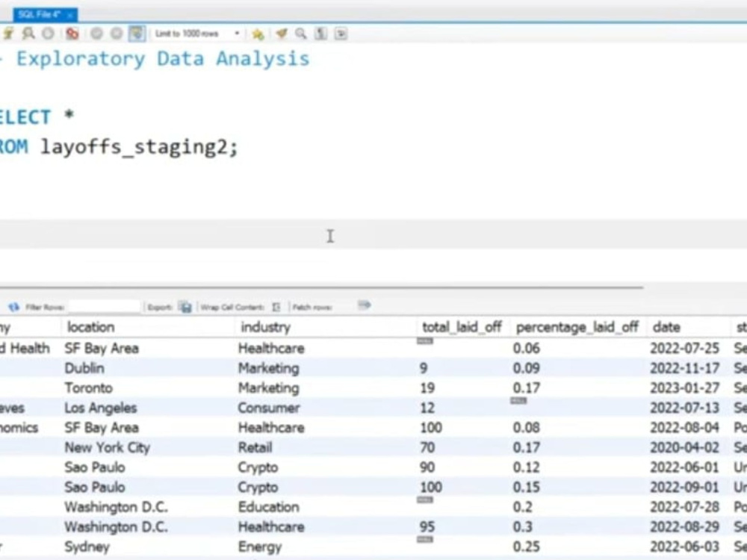Image resolution: width=747 pixels, height=560 pixels.
Task: Select the 'Dublin' location cell
Action: click(x=84, y=368)
